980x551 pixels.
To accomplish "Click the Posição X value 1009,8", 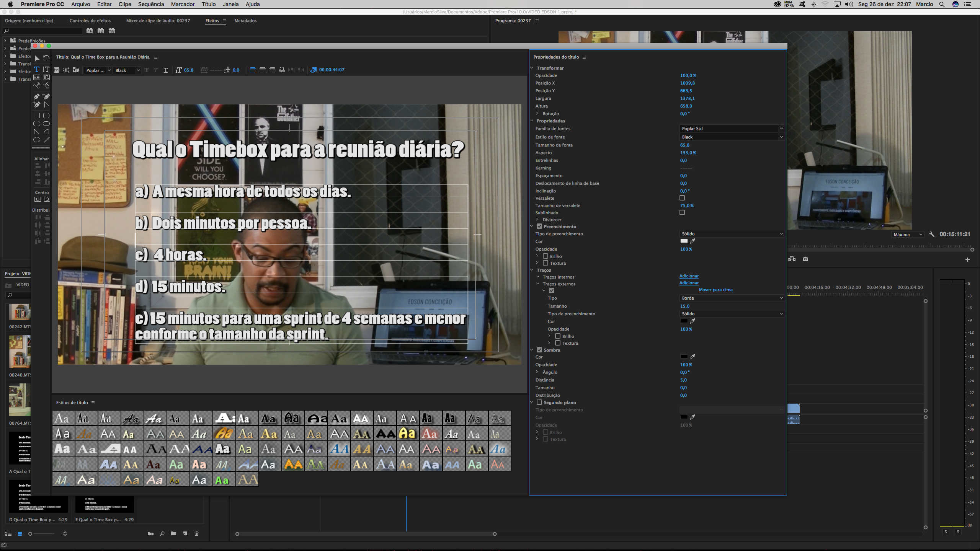I will (x=688, y=83).
